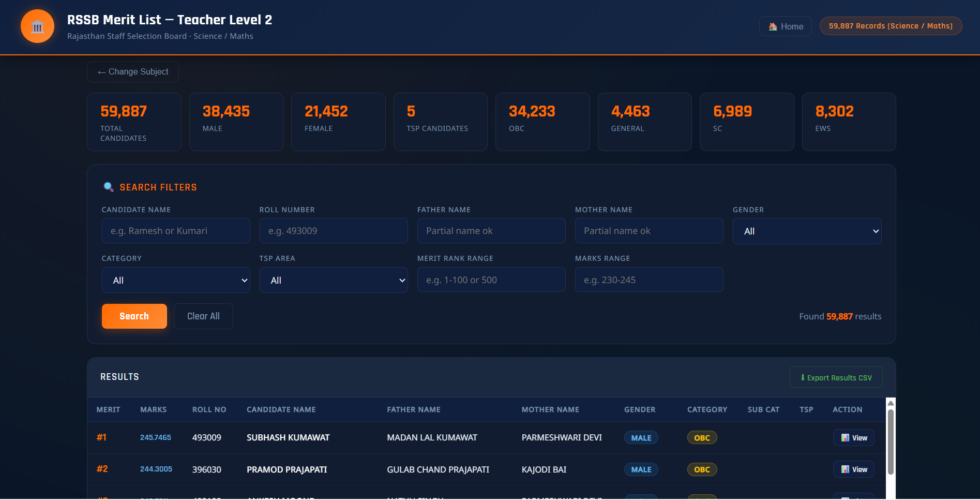Open the Gender dropdown
This screenshot has height=500, width=980.
[807, 231]
